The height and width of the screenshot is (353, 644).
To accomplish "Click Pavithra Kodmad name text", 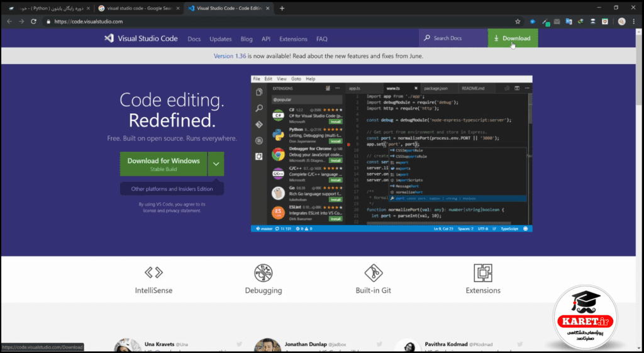I will coord(445,344).
